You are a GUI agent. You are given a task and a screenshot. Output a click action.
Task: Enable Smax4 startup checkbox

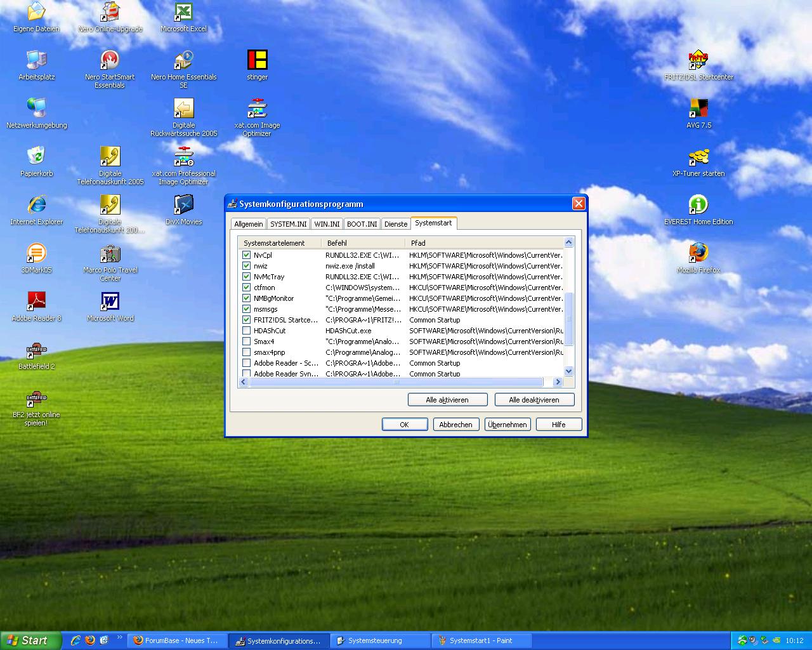point(247,342)
